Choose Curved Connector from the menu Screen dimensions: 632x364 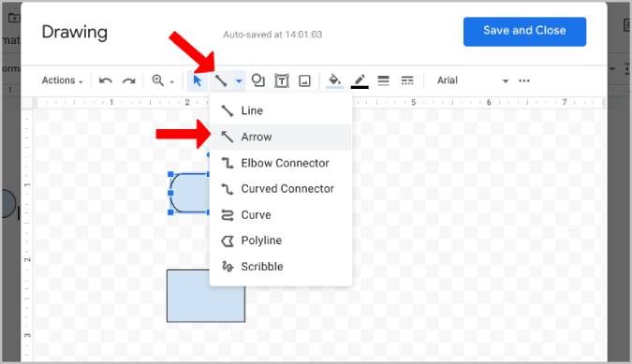click(x=281, y=189)
